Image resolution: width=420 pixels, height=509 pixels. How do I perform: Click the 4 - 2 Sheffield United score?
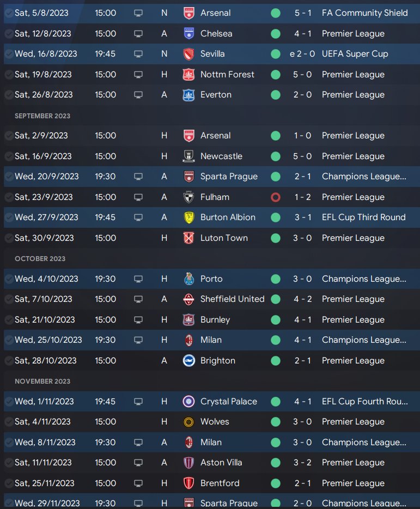303,299
